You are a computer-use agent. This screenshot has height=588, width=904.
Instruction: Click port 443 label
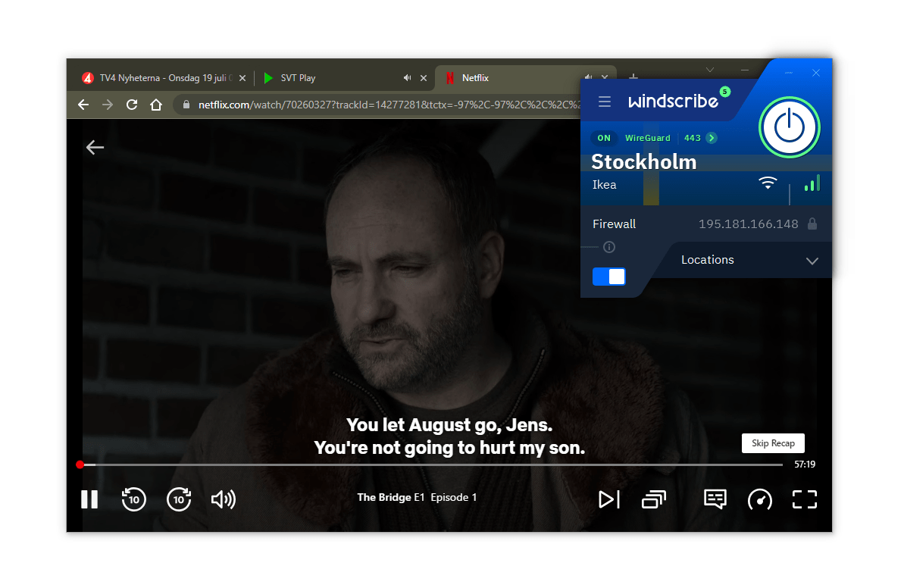[693, 138]
